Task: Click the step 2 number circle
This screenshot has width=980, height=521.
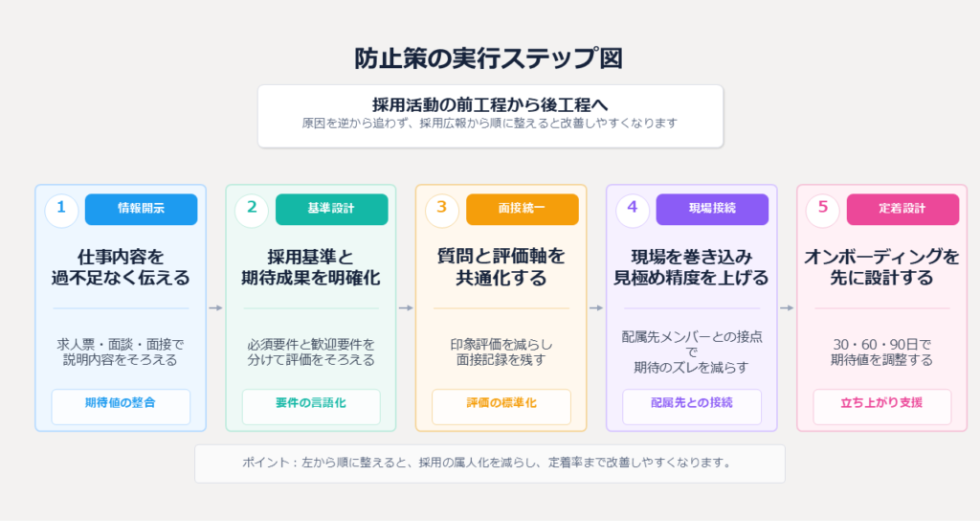Action: click(x=252, y=209)
